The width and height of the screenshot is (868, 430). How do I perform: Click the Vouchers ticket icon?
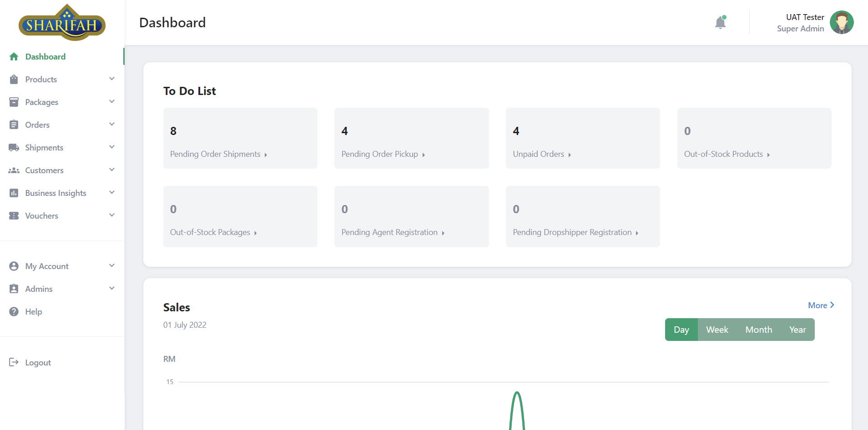pos(14,216)
